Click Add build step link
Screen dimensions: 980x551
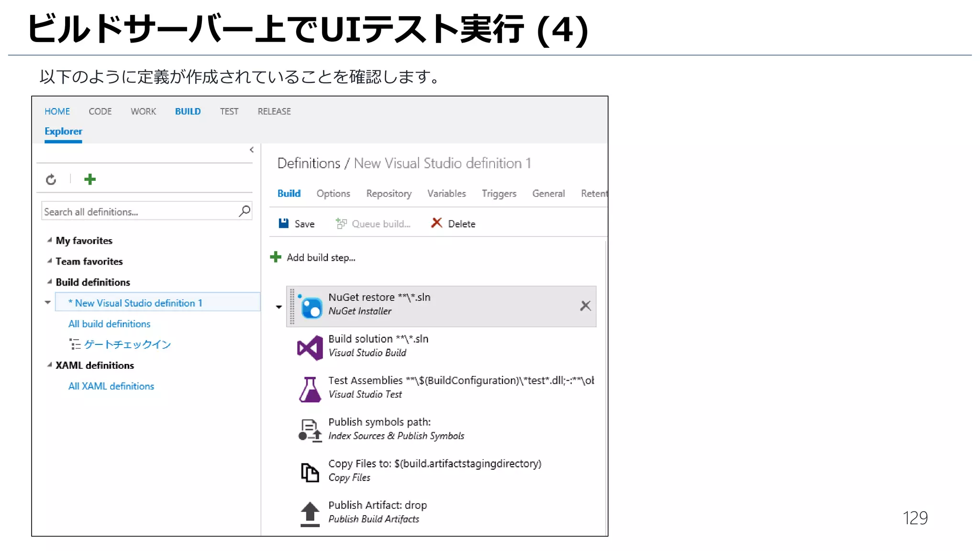pyautogui.click(x=321, y=257)
